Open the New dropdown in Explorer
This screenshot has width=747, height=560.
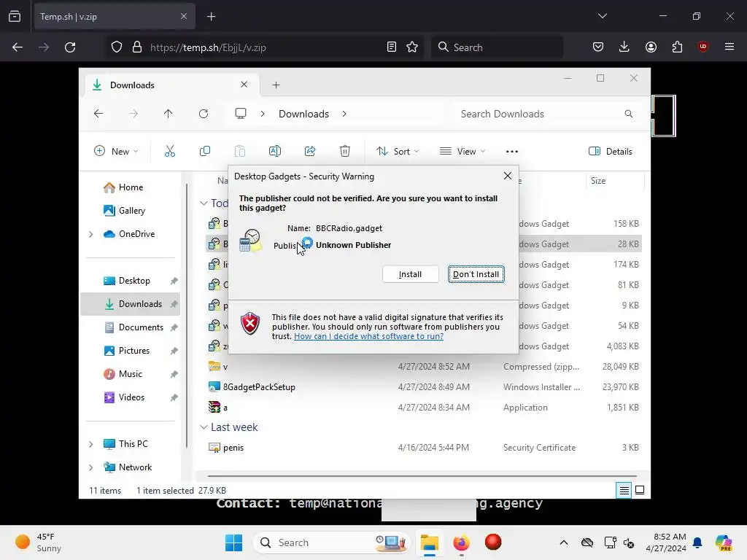click(116, 152)
